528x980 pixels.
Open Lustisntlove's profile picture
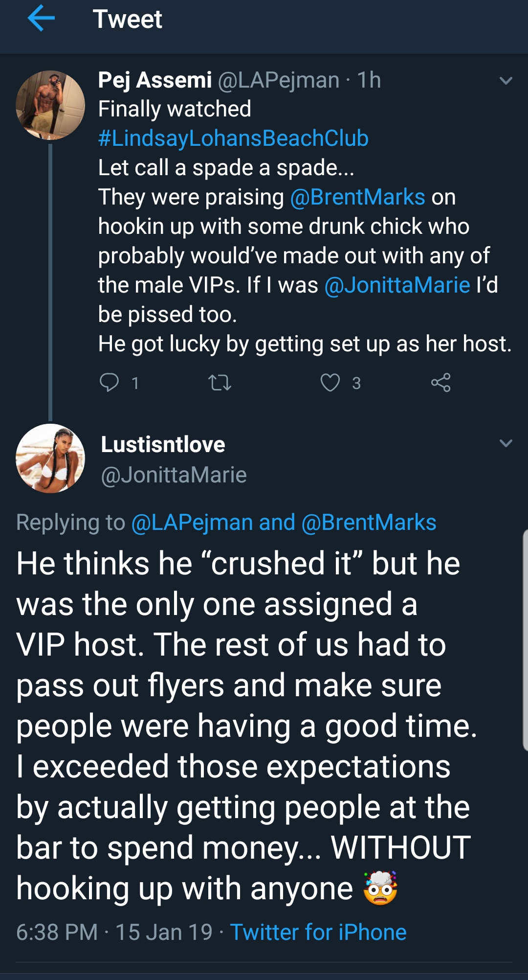(50, 458)
